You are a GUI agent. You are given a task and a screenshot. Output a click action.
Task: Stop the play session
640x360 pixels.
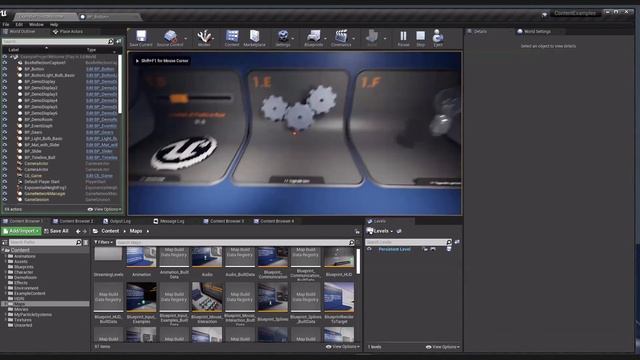[420, 36]
